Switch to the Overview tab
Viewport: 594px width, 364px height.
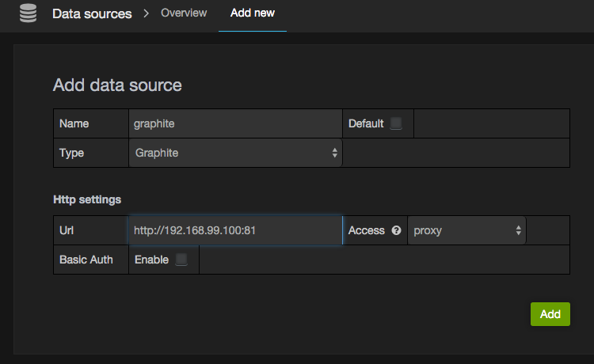(184, 13)
